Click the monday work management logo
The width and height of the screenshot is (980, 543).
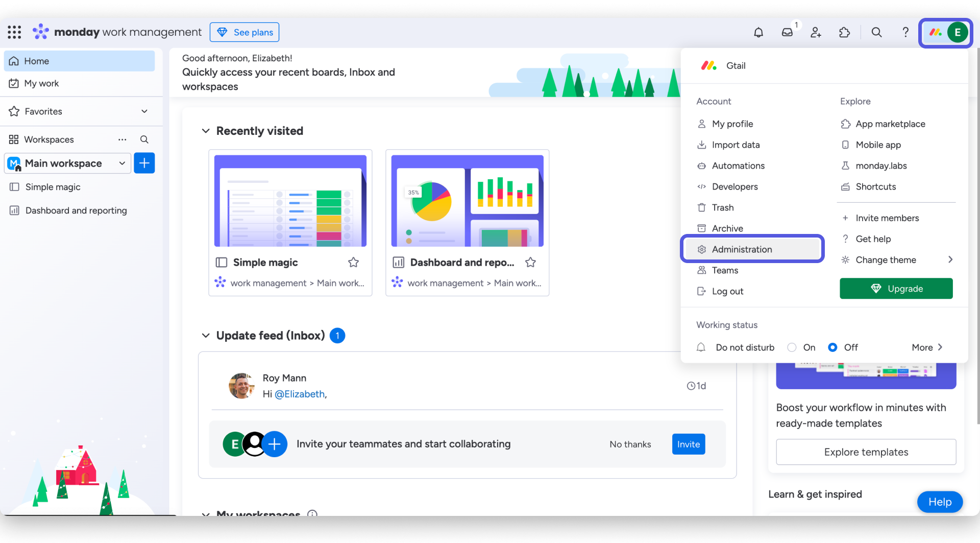coord(117,32)
